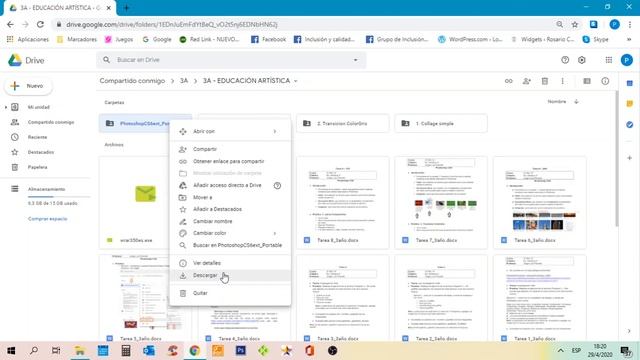Click the browser reload button
The image size is (640, 360).
pyautogui.click(x=40, y=24)
